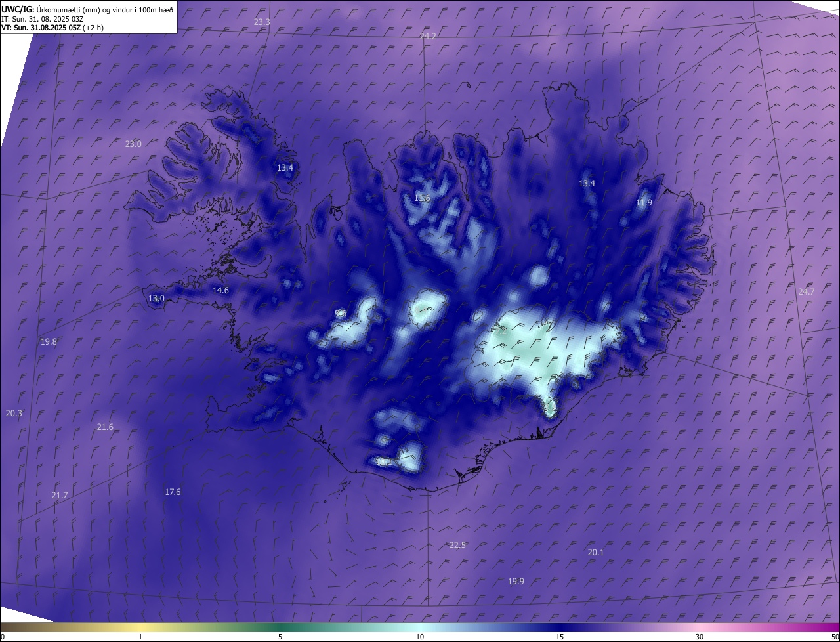
Task: Select the 19.9 value label
Action: coord(516,581)
